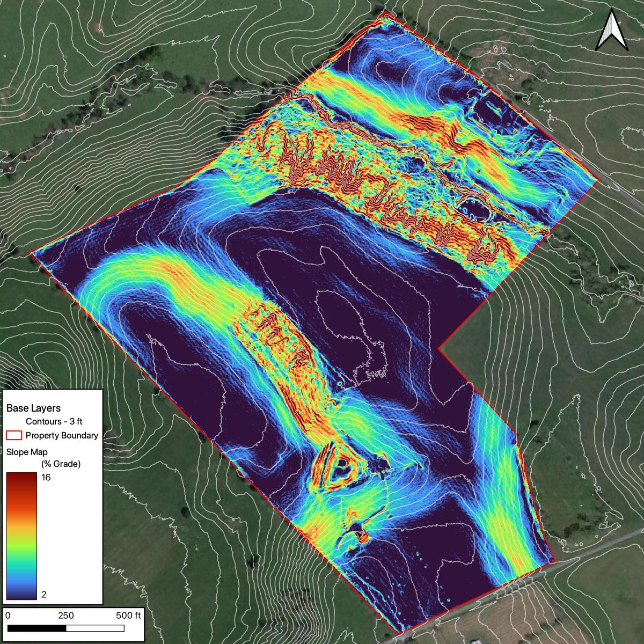The image size is (644, 644).
Task: Click the inward notch corner on the eastern boundary
Action: [439, 349]
